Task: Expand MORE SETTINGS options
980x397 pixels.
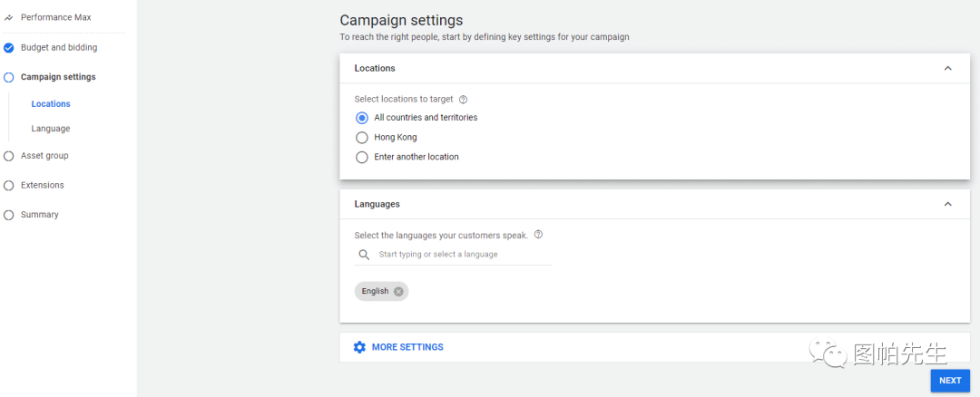Action: click(x=407, y=347)
